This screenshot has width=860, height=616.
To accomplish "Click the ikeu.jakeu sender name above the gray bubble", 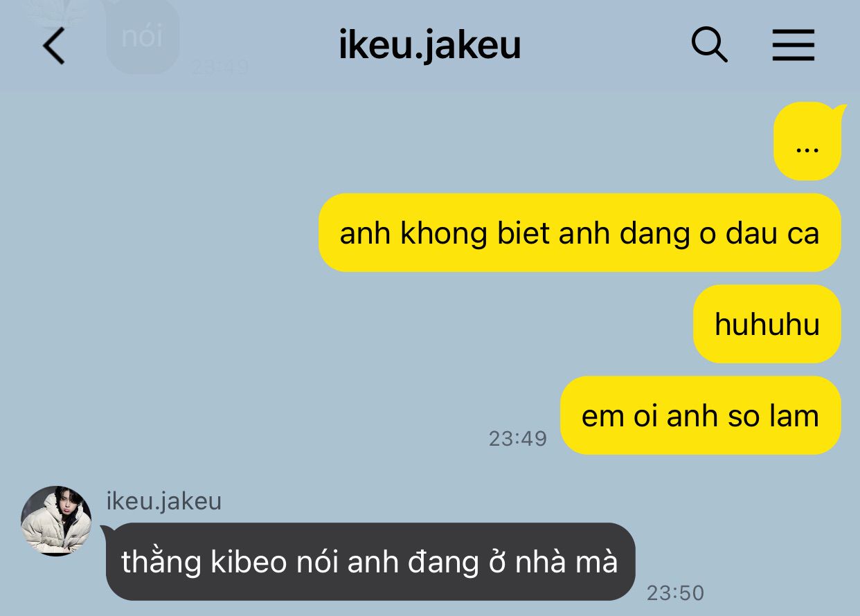I will click(x=164, y=500).
